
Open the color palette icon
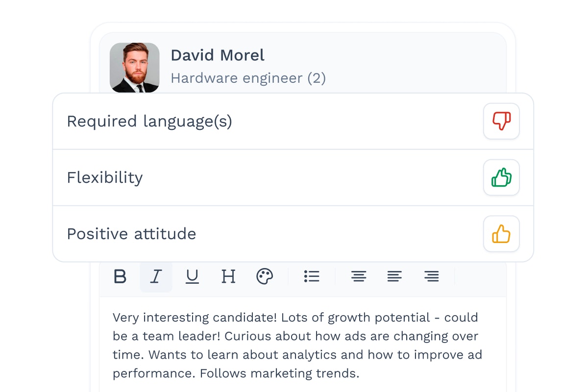click(265, 277)
